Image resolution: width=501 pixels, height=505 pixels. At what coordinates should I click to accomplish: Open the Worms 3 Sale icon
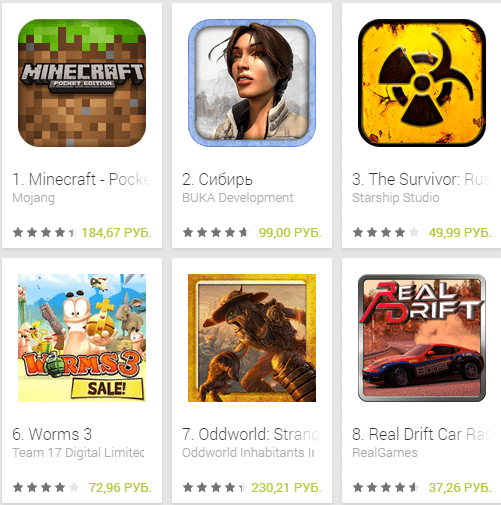(82, 338)
